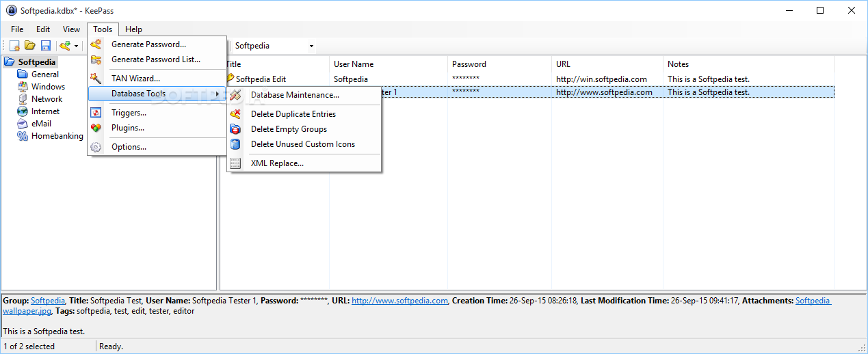
Task: Click the Database Maintenance tools icon
Action: (x=235, y=95)
